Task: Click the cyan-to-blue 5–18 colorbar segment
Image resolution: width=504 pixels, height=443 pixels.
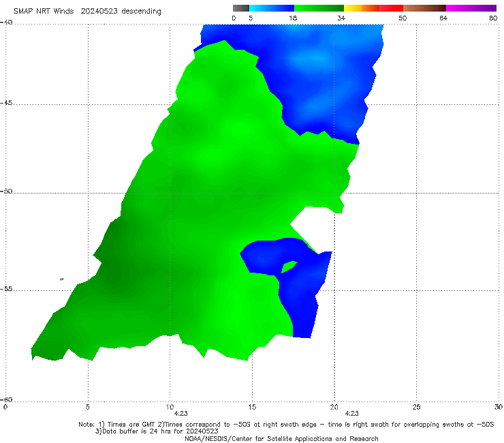Action: coord(272,8)
